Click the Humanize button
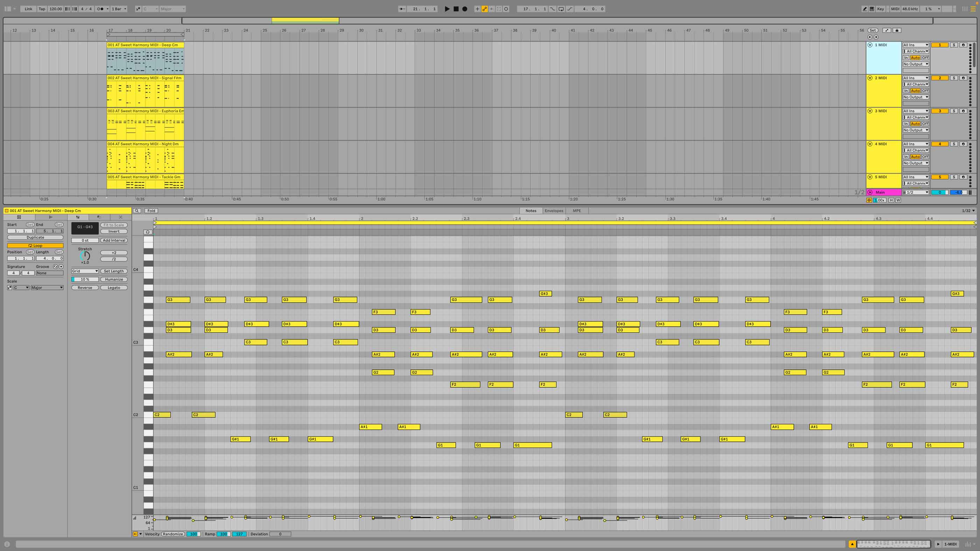This screenshot has height=551, width=980. pyautogui.click(x=114, y=279)
